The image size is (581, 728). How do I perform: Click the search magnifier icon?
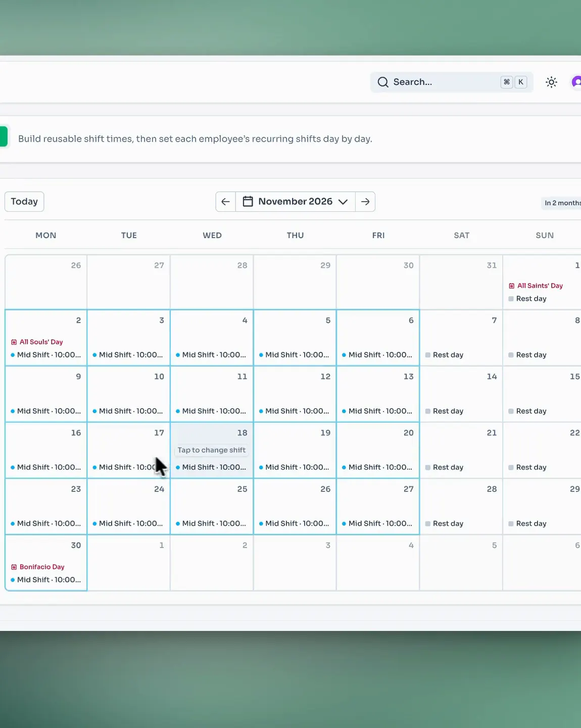pyautogui.click(x=383, y=82)
